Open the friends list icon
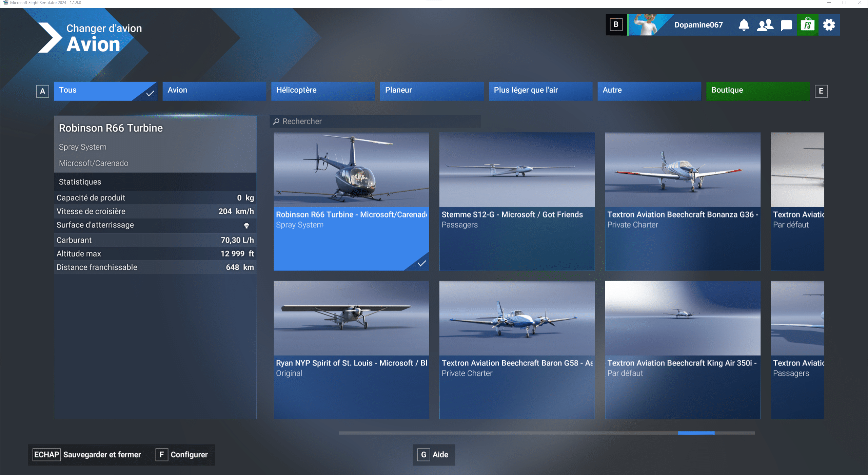Viewport: 868px width, 475px height. pos(765,25)
